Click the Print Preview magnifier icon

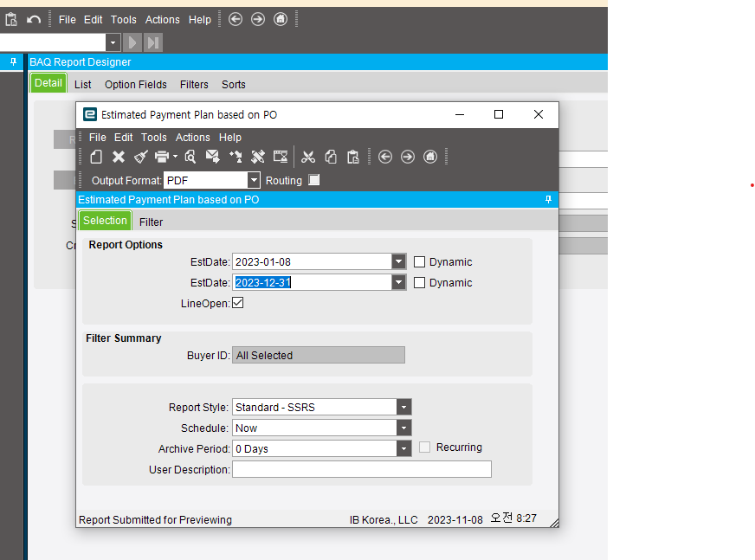(x=190, y=157)
